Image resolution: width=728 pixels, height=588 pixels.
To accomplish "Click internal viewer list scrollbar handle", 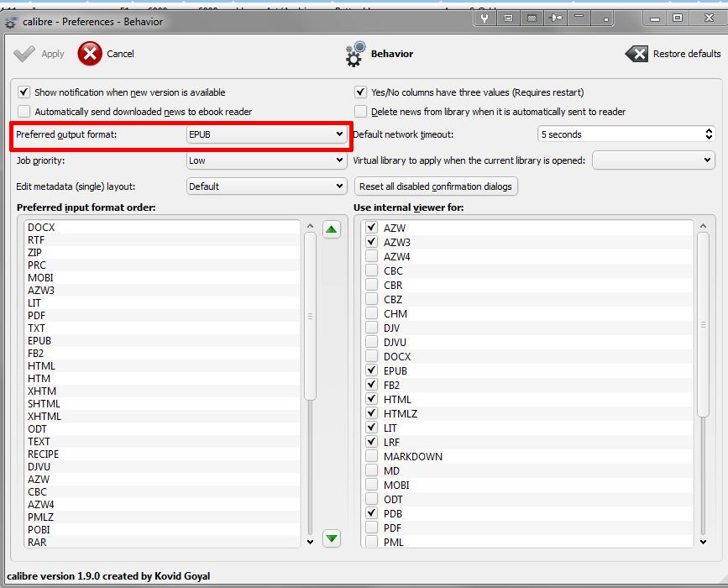I will click(x=703, y=324).
